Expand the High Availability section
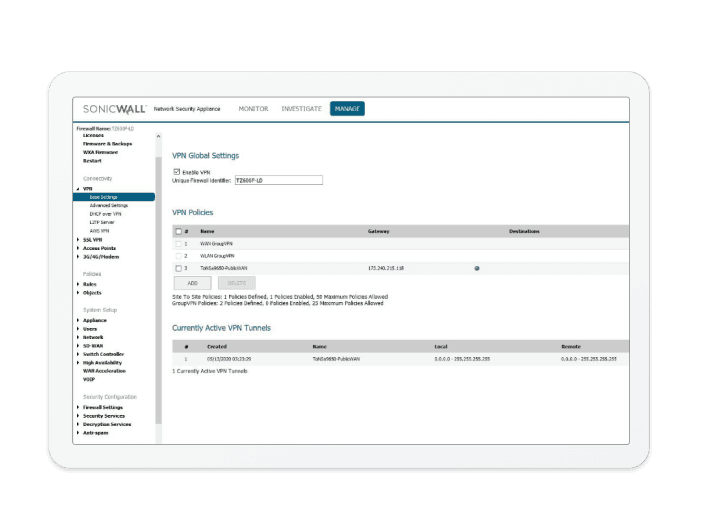This screenshot has height=528, width=720. pos(78,362)
